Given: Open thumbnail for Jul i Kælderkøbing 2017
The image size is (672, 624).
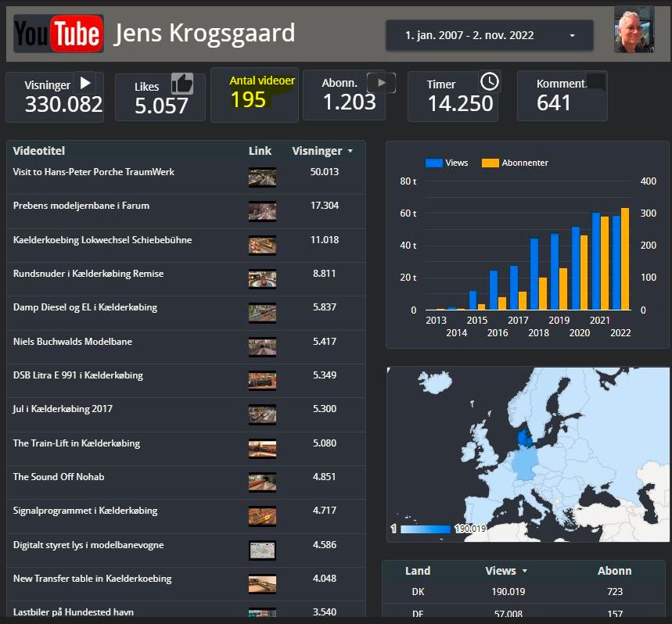Looking at the screenshot, I should click(262, 414).
